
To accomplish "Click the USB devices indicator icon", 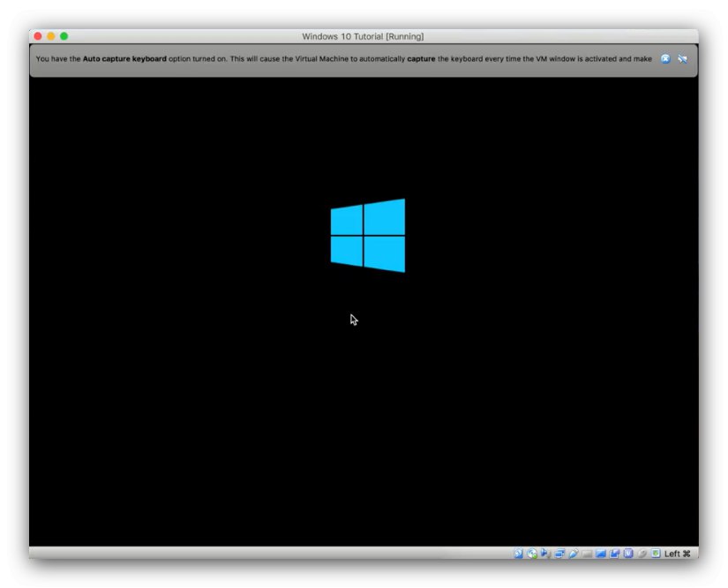I will (x=574, y=554).
